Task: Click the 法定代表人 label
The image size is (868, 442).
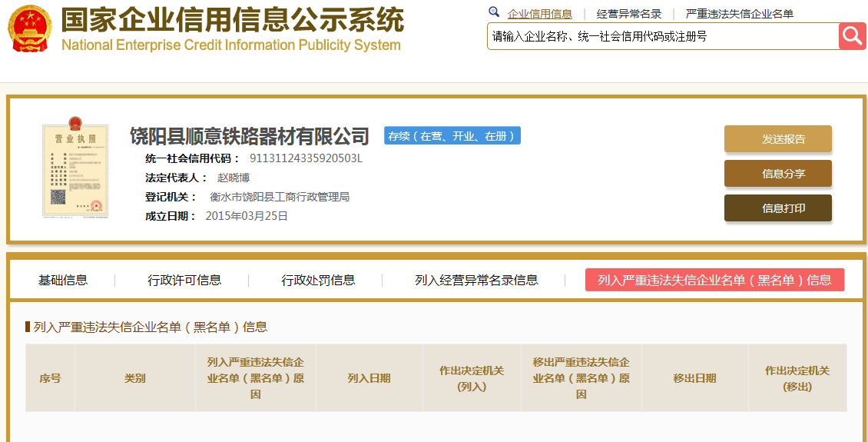Action: pyautogui.click(x=177, y=178)
